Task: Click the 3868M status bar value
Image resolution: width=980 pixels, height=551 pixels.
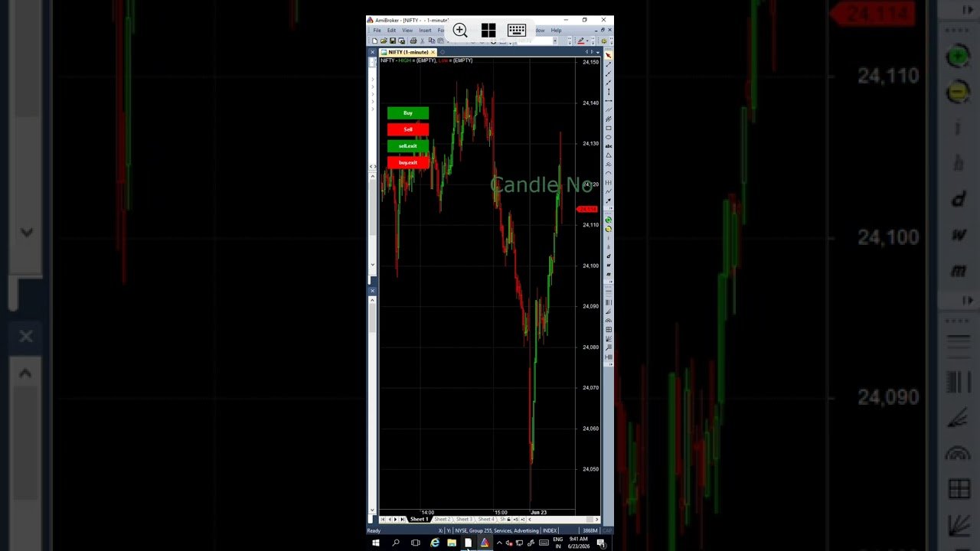Action: [x=590, y=530]
